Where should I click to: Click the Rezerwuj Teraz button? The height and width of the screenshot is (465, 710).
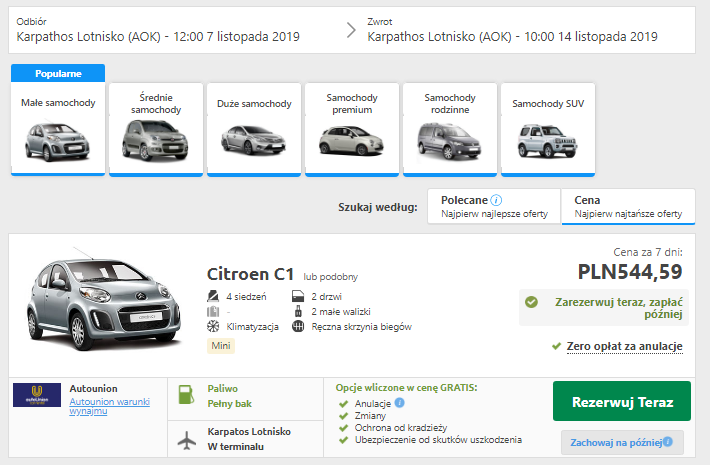pos(622,401)
